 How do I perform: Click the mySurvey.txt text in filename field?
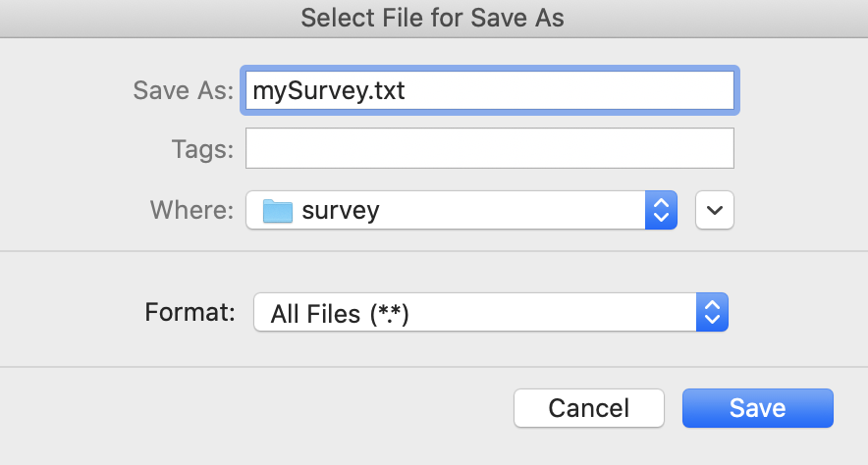[x=329, y=91]
